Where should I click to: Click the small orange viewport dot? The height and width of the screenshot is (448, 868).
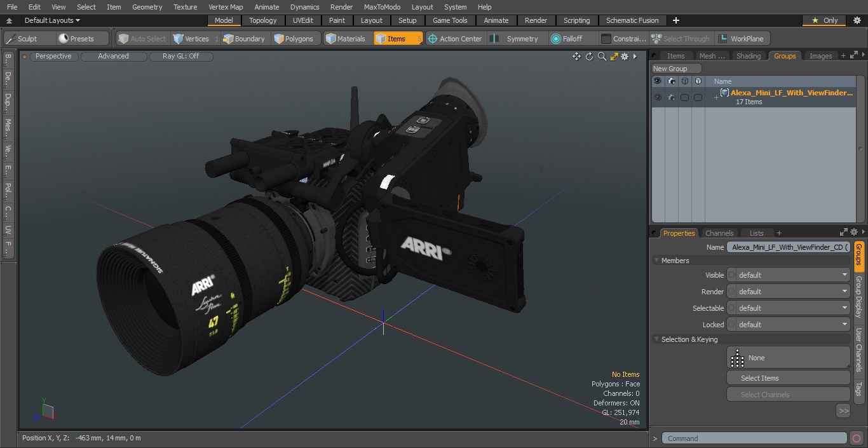tap(24, 57)
